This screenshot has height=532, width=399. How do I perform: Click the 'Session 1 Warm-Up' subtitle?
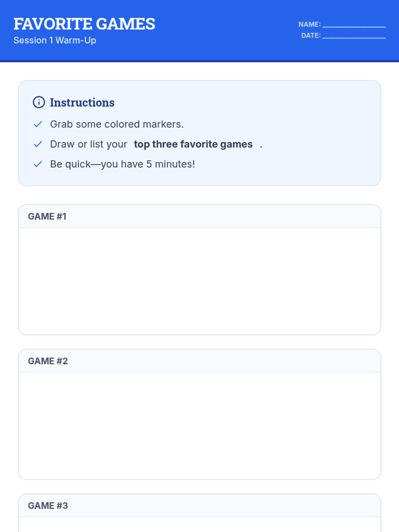pos(55,40)
